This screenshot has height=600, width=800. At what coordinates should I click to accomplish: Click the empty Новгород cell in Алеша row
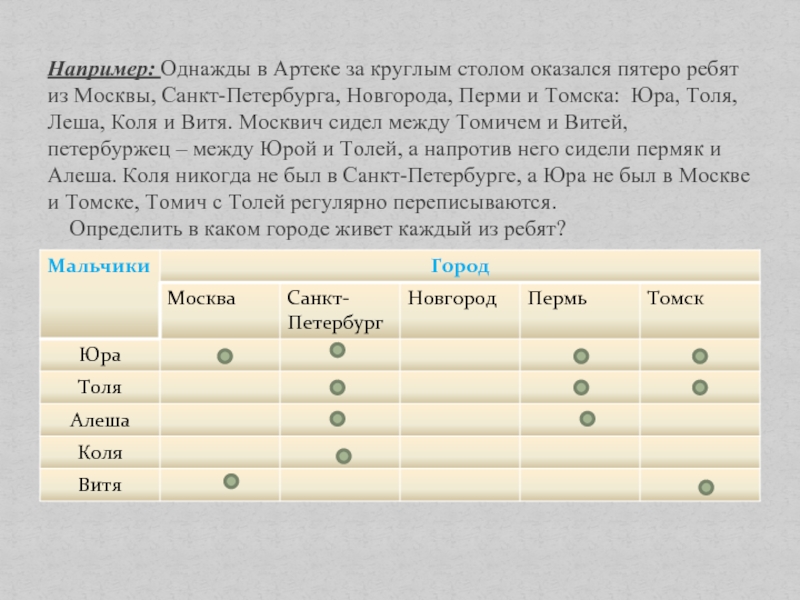(460, 420)
